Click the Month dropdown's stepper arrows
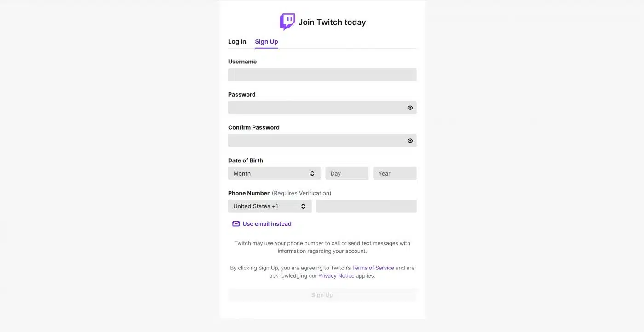 point(313,173)
